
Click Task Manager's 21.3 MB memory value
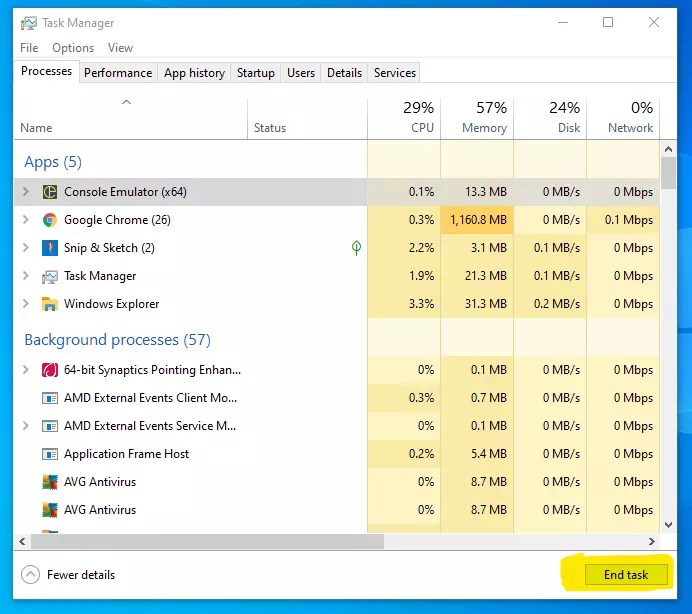485,276
